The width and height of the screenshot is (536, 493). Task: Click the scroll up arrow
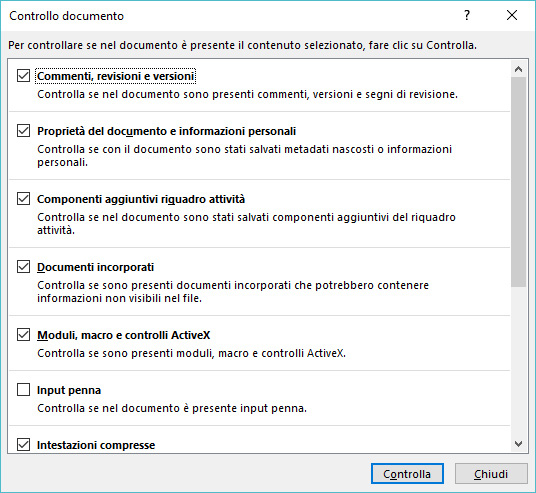518,69
